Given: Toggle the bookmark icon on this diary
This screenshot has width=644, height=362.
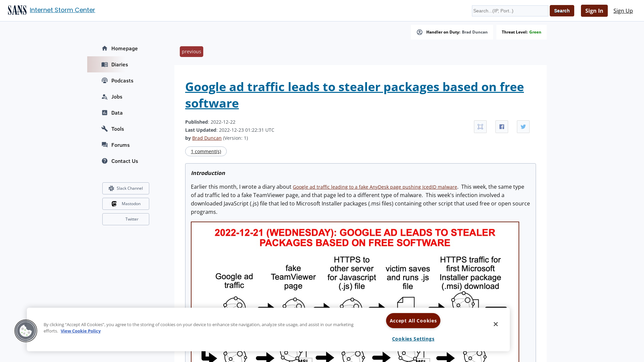Looking at the screenshot, I should point(480,126).
